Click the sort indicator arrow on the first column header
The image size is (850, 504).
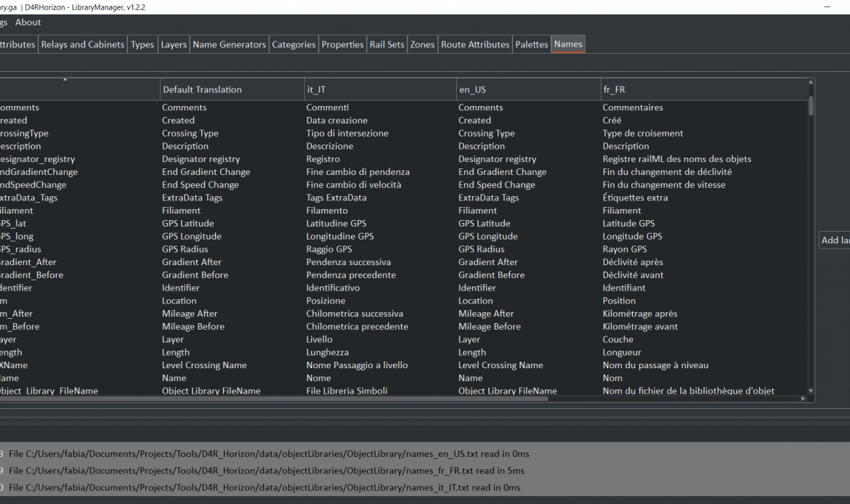(x=65, y=80)
